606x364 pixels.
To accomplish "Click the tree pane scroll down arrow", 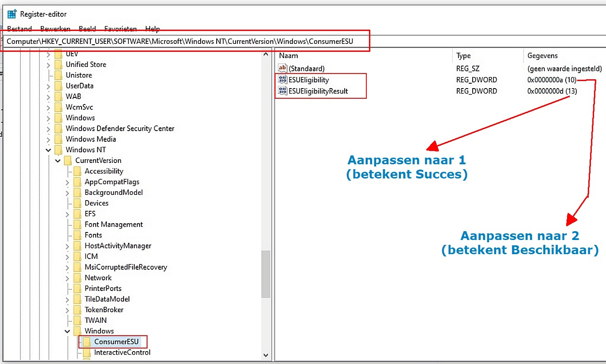I will 266,355.
